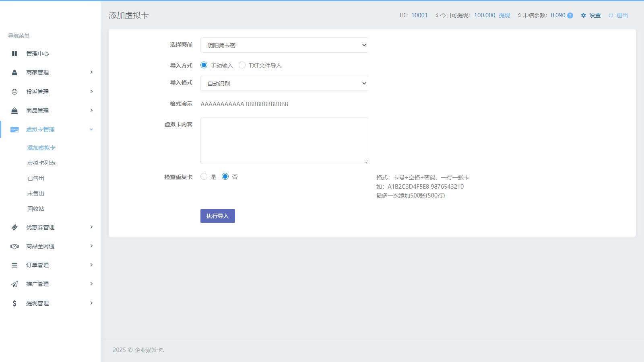
Task: Enable 是 for 检查重复卡
Action: [x=204, y=176]
